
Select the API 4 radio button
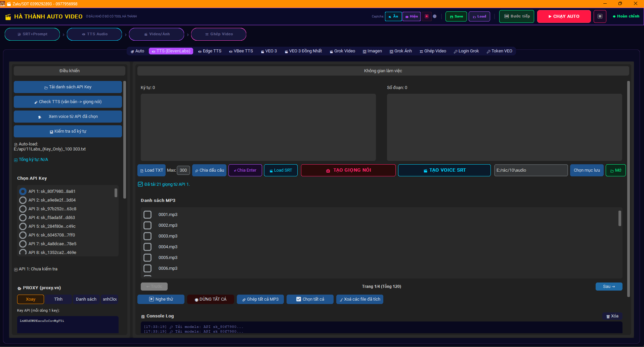pyautogui.click(x=23, y=218)
